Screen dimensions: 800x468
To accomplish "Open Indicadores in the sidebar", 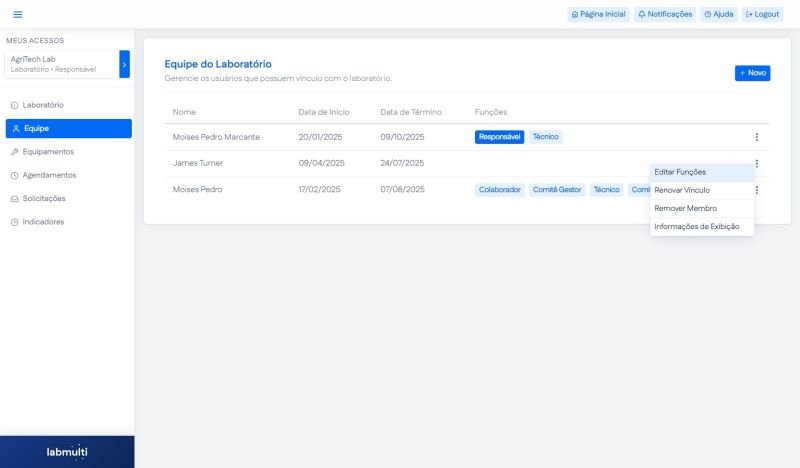I will 43,222.
